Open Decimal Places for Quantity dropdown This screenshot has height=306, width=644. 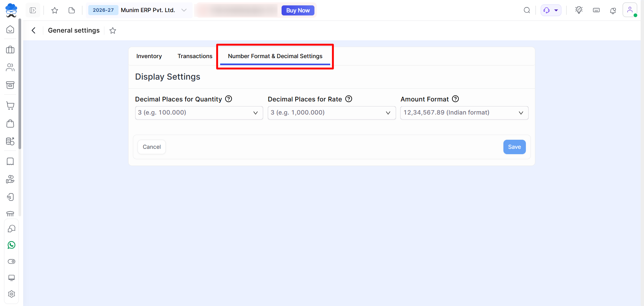point(199,113)
